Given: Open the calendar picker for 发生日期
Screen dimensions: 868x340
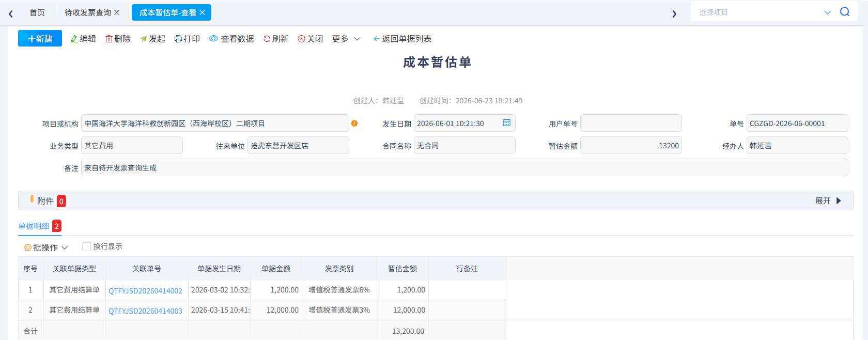Looking at the screenshot, I should 507,123.
